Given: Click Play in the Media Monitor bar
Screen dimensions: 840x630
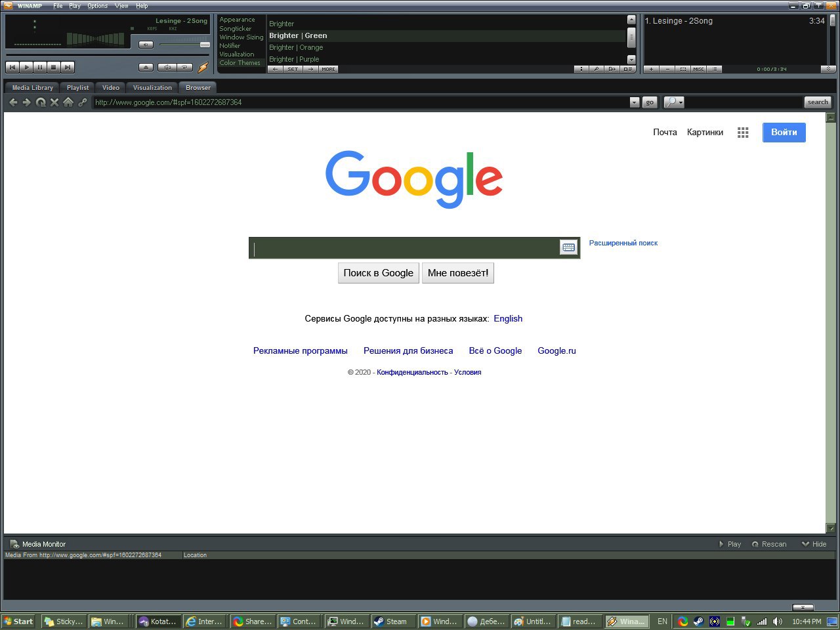Looking at the screenshot, I should [730, 544].
